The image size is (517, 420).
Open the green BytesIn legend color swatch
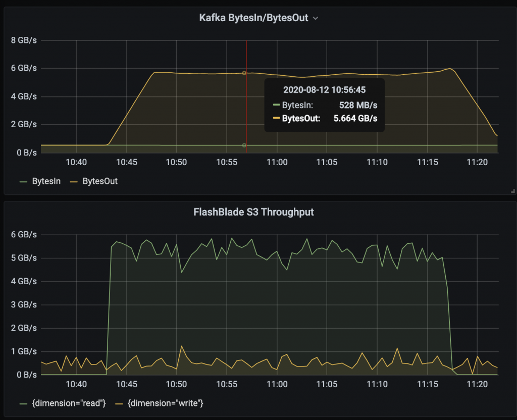tap(23, 182)
